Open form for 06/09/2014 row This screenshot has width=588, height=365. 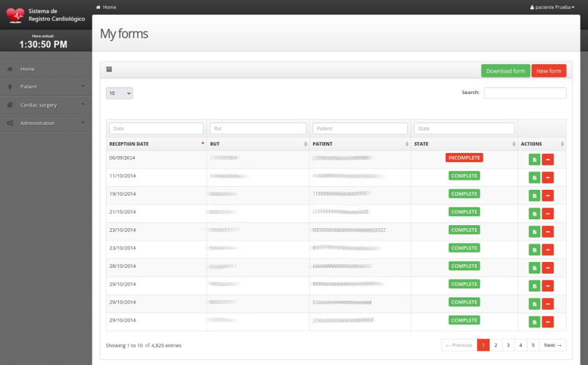534,160
